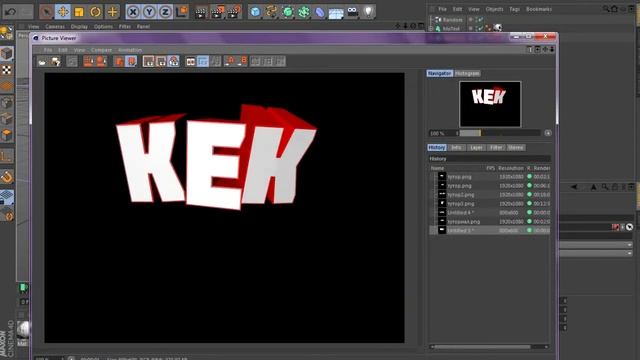The image size is (640, 360).
Task: Switch to Navigator tab
Action: pos(440,73)
